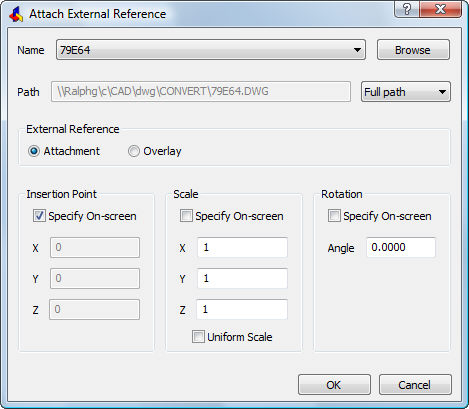The height and width of the screenshot is (409, 469).
Task: Click the Path text field
Action: [201, 92]
